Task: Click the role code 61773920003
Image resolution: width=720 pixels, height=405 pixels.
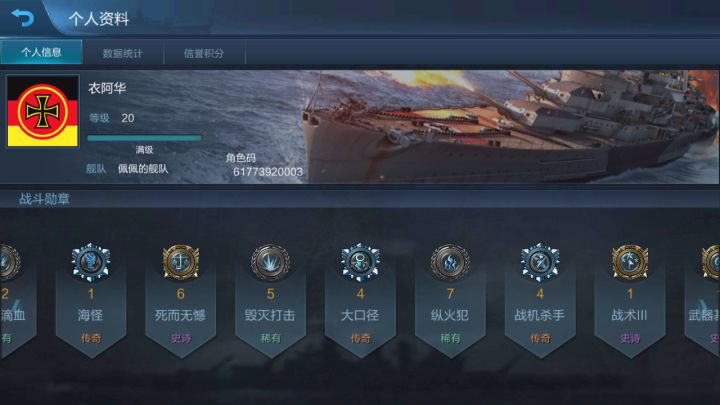Action: [x=268, y=172]
